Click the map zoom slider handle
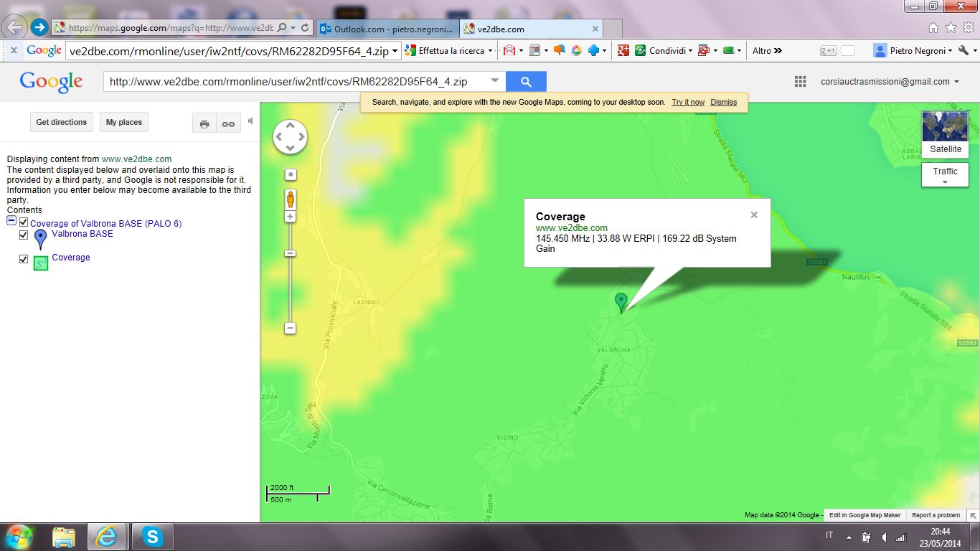Viewport: 980px width, 551px height. (291, 253)
